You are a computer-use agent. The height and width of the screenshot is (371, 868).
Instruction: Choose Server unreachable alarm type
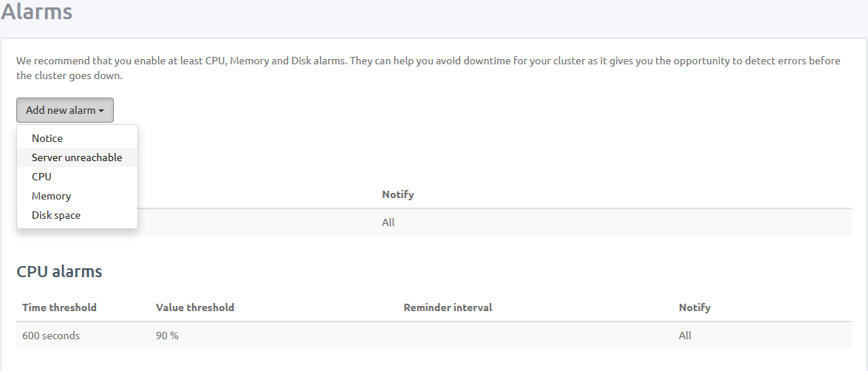(77, 158)
